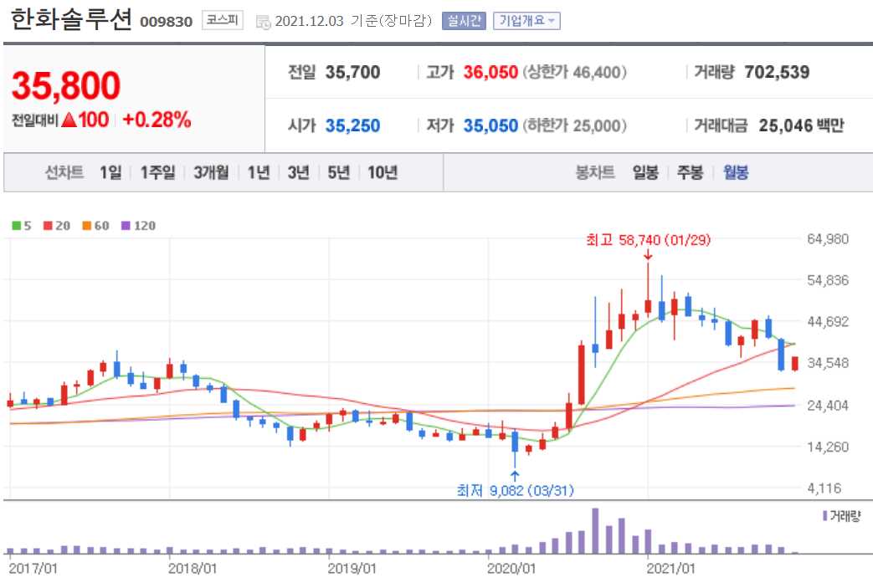Click the 64,980 y-axis label

click(828, 239)
